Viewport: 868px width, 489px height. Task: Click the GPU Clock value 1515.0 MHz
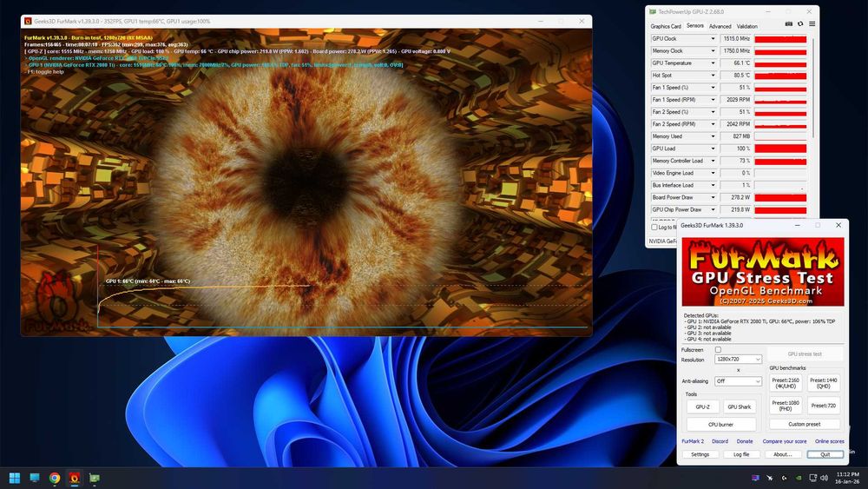click(736, 39)
